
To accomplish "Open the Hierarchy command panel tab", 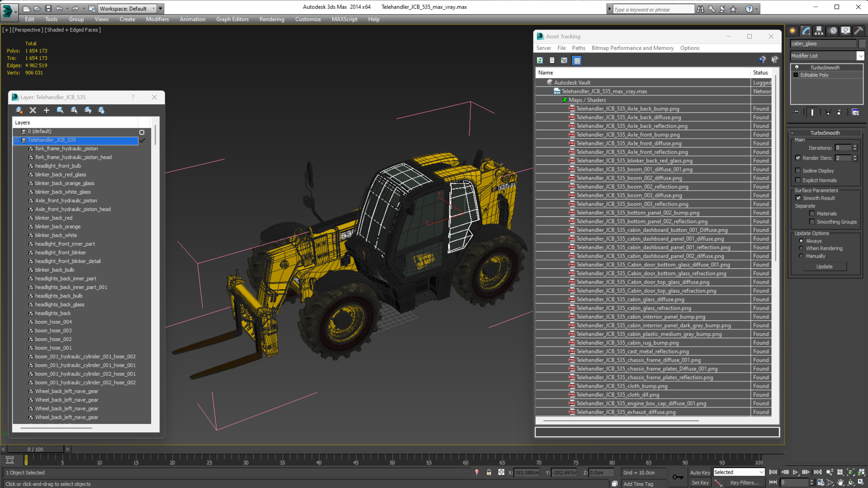I will point(819,31).
